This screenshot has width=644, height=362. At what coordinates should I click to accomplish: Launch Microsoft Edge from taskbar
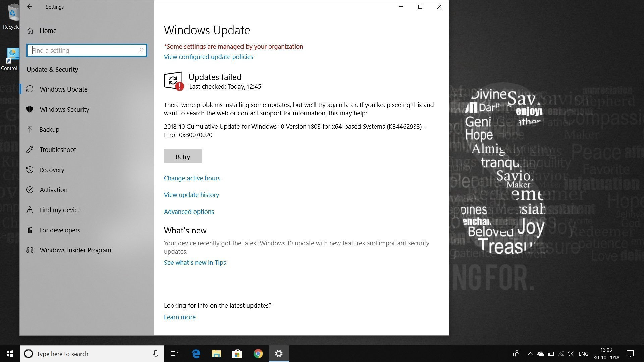(196, 354)
